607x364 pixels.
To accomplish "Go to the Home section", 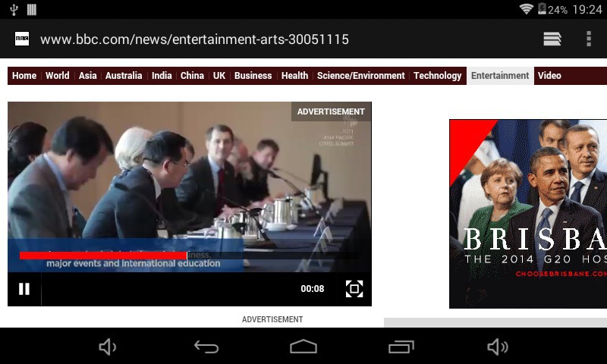I will click(24, 76).
